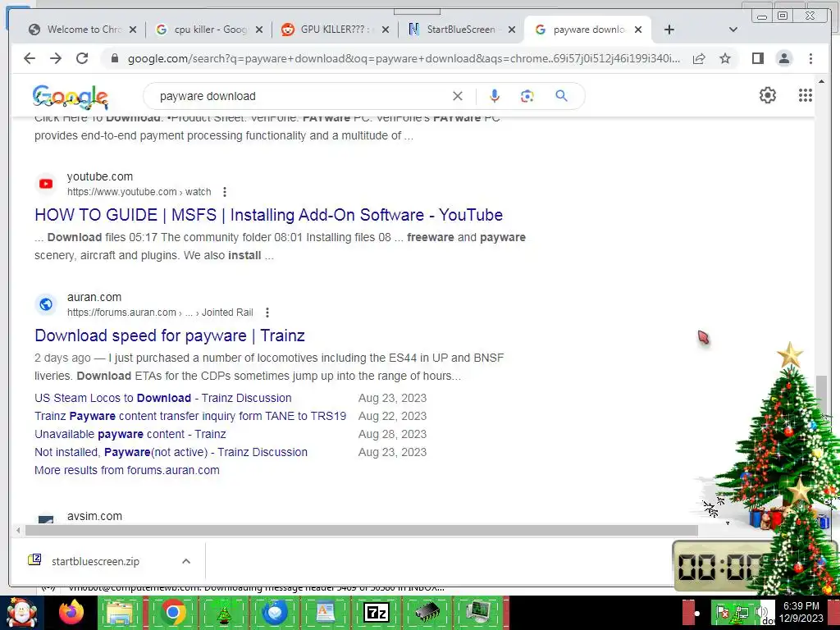
Task: Open the chip icon taskbar app
Action: pos(427,612)
